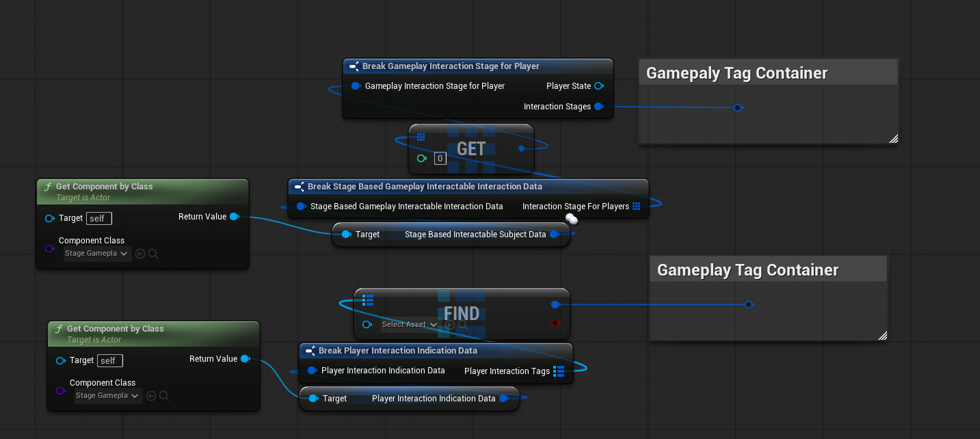Click the map icon on Interaction Stage For Players pin

[x=636, y=206]
